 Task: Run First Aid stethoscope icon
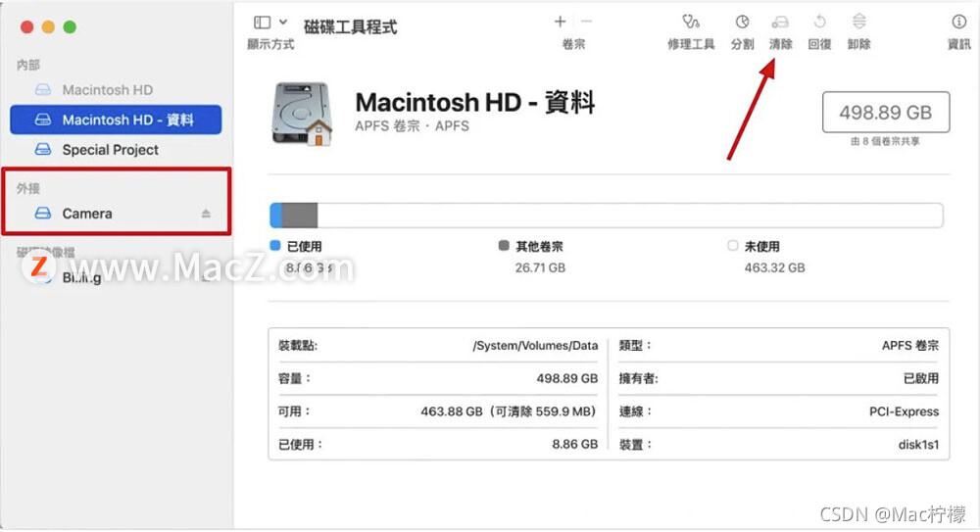tap(691, 22)
